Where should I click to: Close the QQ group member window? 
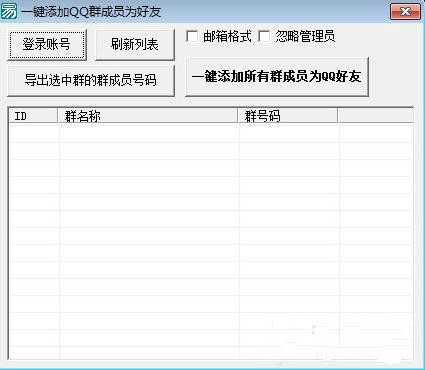405,12
